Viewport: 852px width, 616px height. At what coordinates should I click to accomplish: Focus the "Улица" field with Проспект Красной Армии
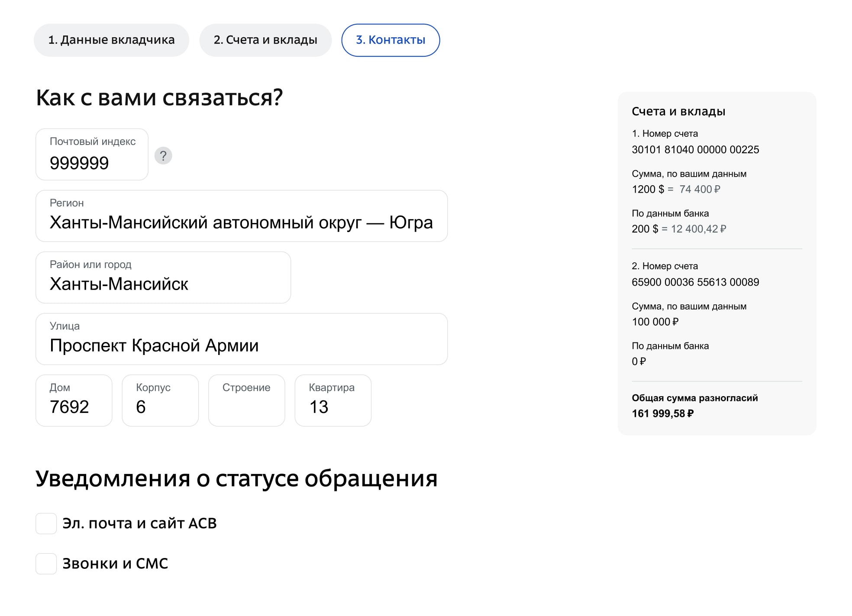(x=241, y=339)
